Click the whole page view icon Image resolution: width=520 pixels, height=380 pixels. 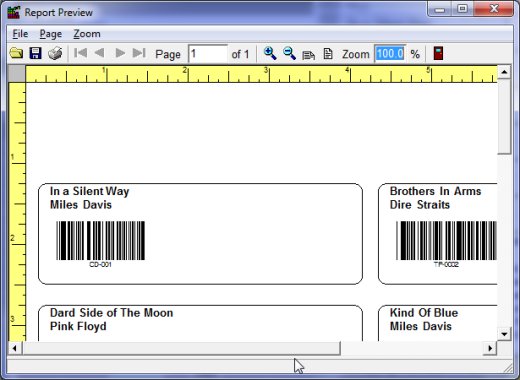click(328, 54)
